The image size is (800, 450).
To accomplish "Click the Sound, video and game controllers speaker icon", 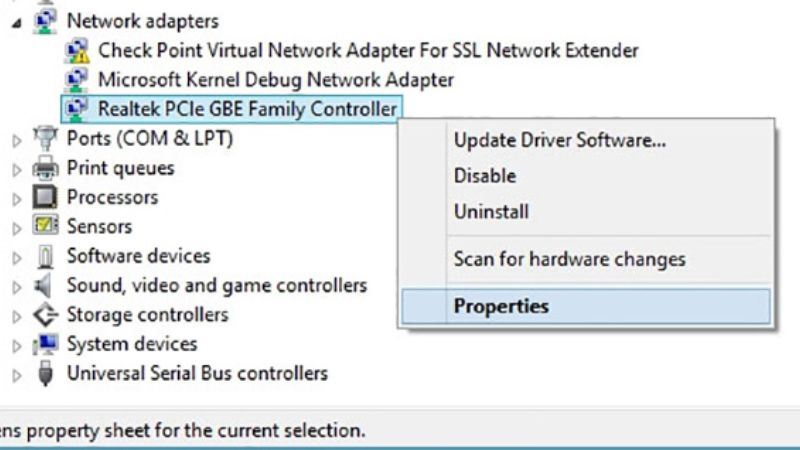I will [x=45, y=286].
